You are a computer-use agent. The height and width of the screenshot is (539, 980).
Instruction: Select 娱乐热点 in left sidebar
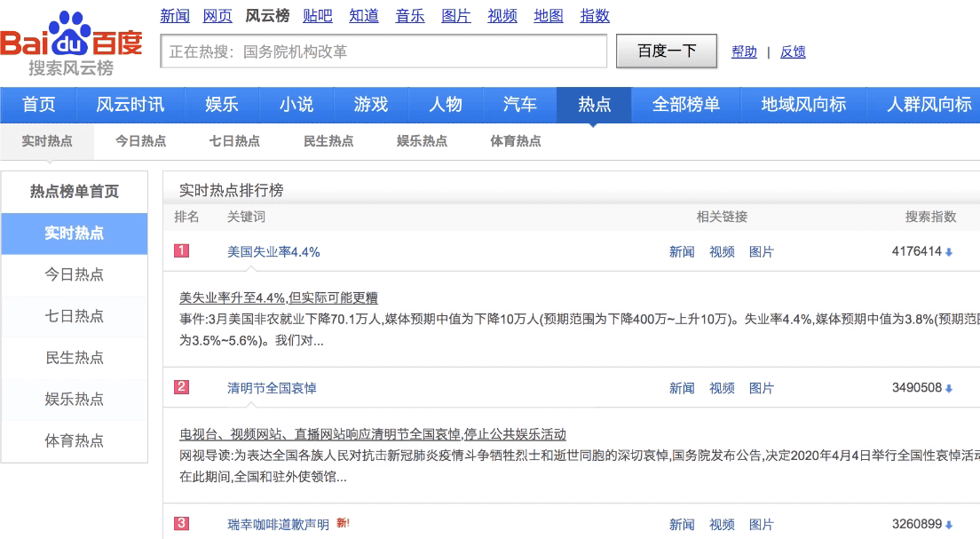[75, 399]
